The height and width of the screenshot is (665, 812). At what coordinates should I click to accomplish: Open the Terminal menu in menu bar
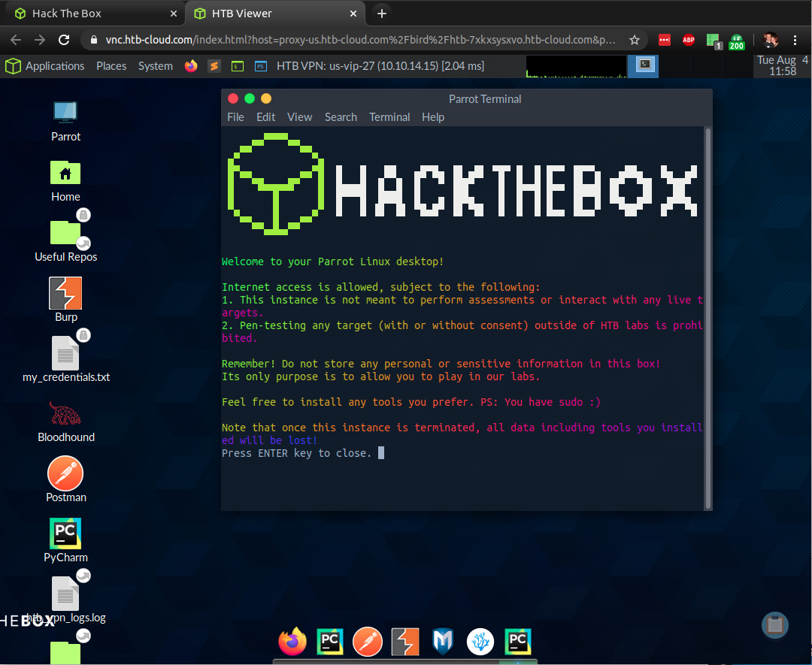coord(389,117)
